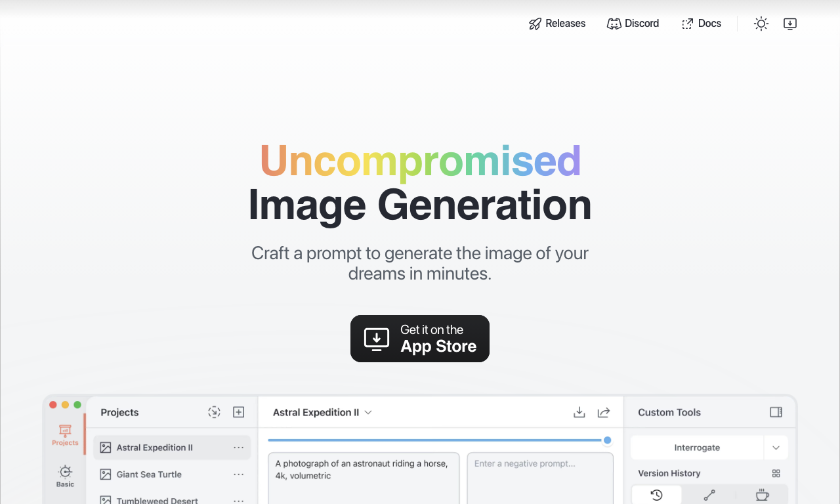Toggle the Custom Tools sidebar panel icon
This screenshot has height=504, width=840.
pos(776,412)
